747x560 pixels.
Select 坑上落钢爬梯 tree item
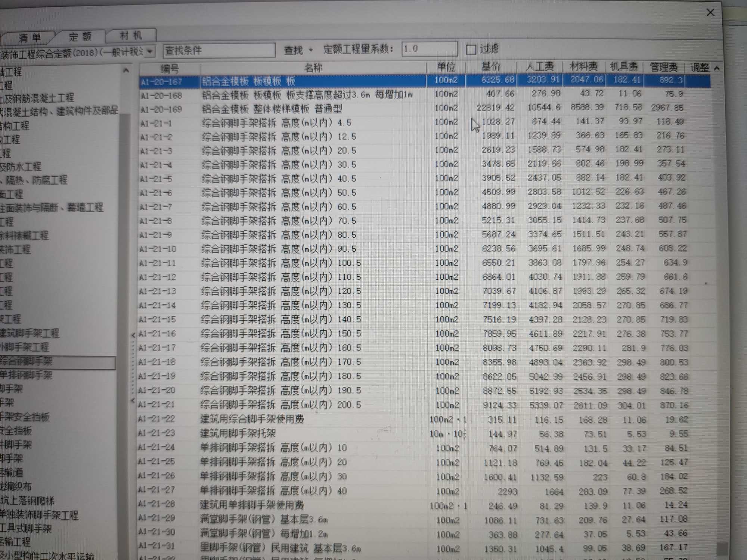tap(27, 500)
